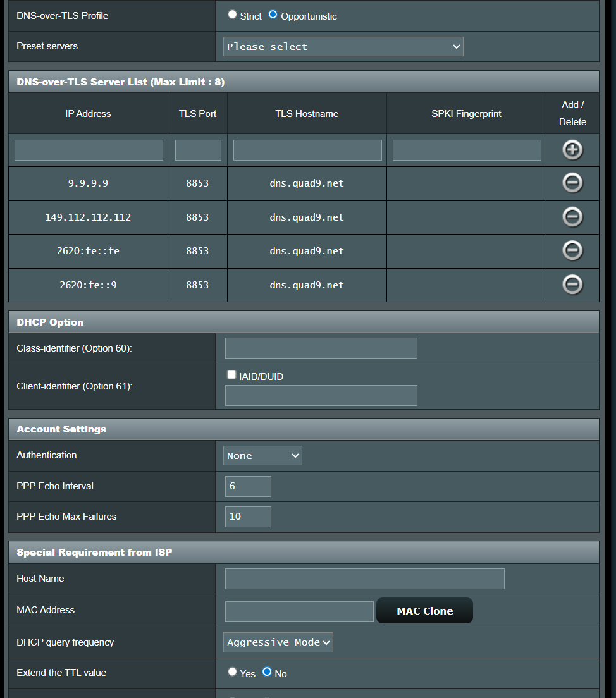Focus the new server IP Address field

89,150
